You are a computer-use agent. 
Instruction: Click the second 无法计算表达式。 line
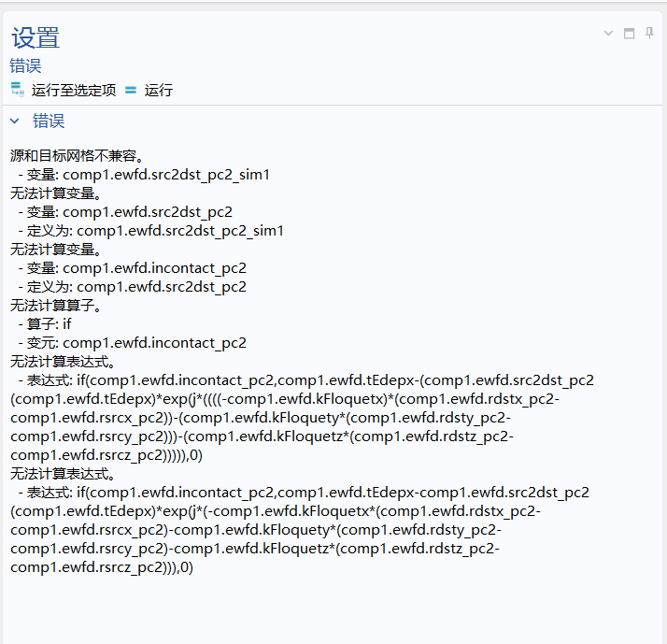click(63, 474)
